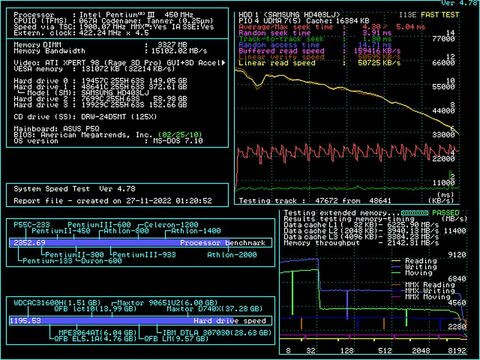Click the 'Writing' legend entry in memory graph
The height and width of the screenshot is (360, 480).
coord(414,267)
